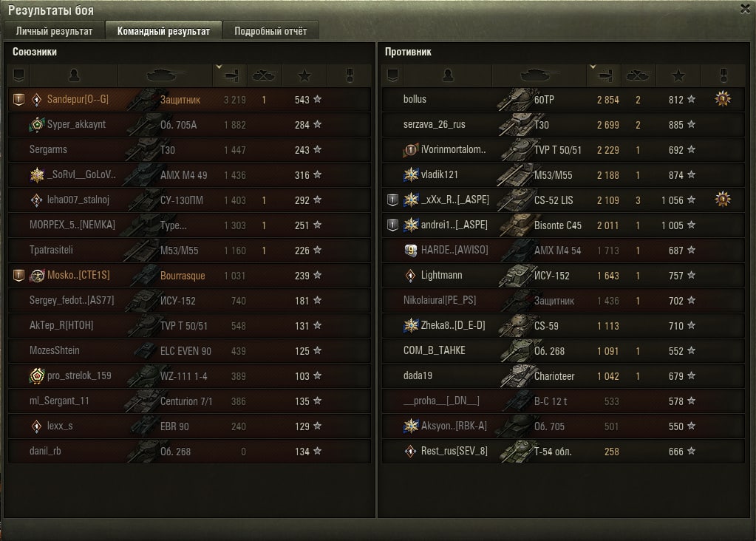
Task: Switch to Подробный отчёт tab
Action: pyautogui.click(x=270, y=31)
